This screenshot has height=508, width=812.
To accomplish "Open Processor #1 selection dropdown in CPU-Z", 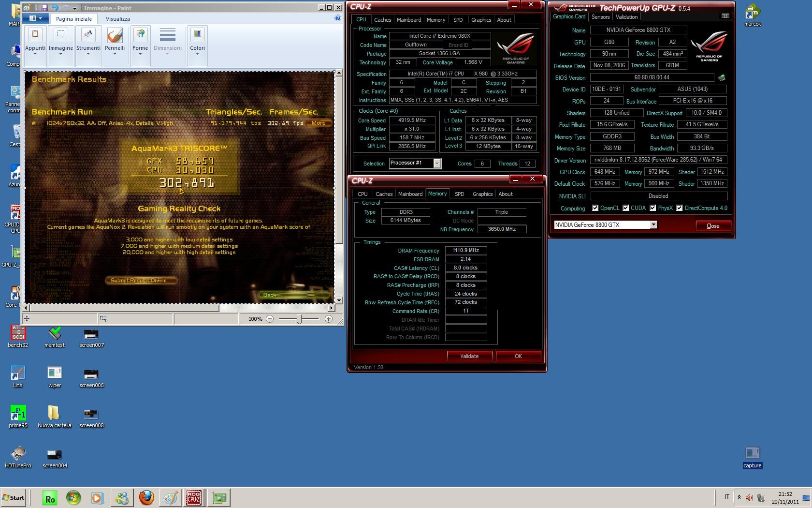I will point(415,163).
